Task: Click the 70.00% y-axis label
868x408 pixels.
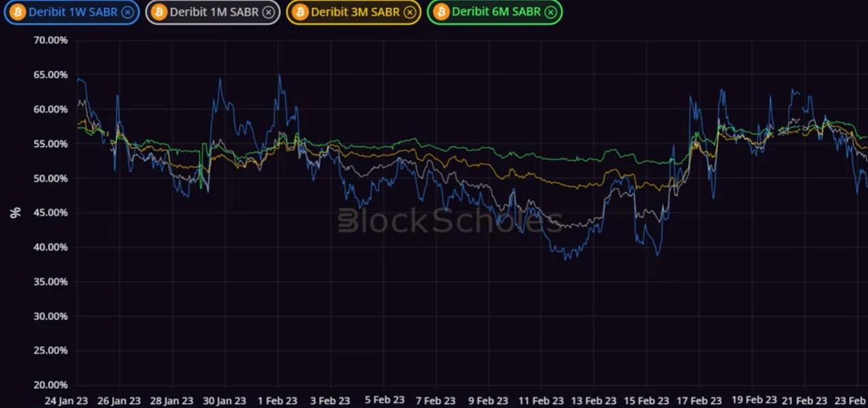Action: click(51, 40)
